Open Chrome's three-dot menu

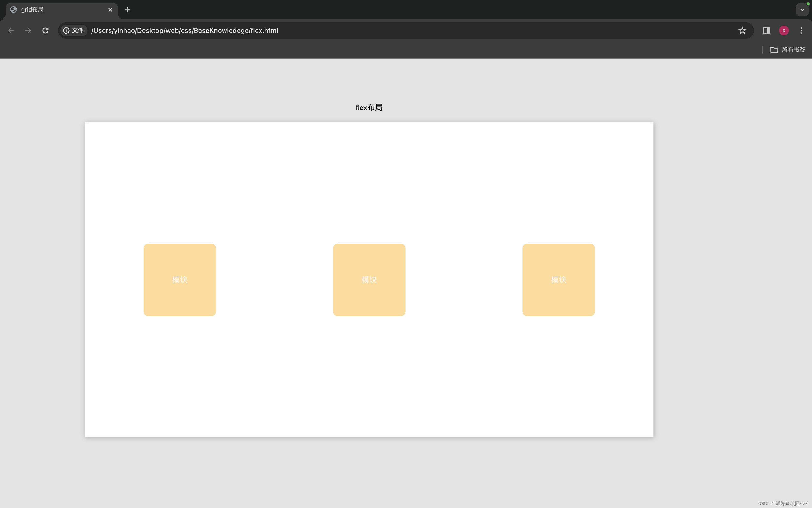coord(801,30)
